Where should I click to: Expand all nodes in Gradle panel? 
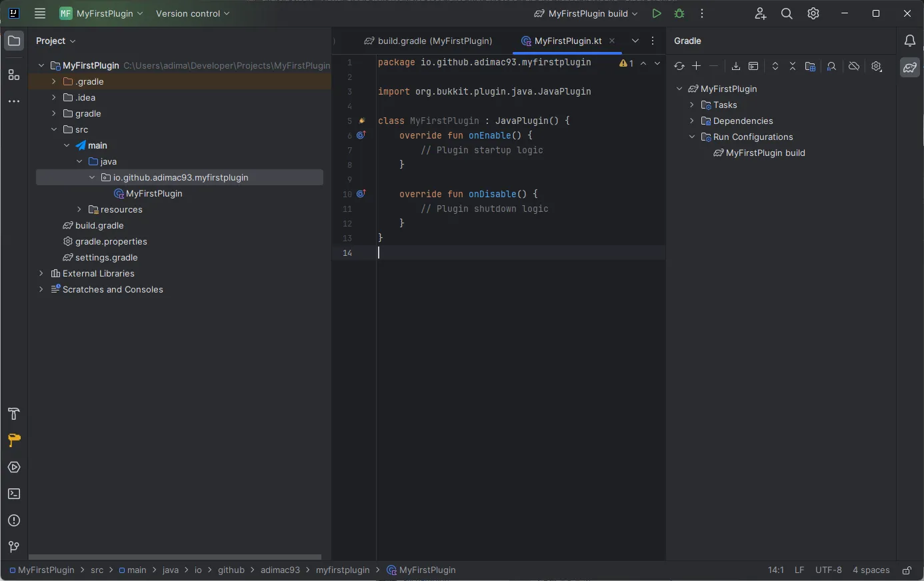pyautogui.click(x=775, y=66)
